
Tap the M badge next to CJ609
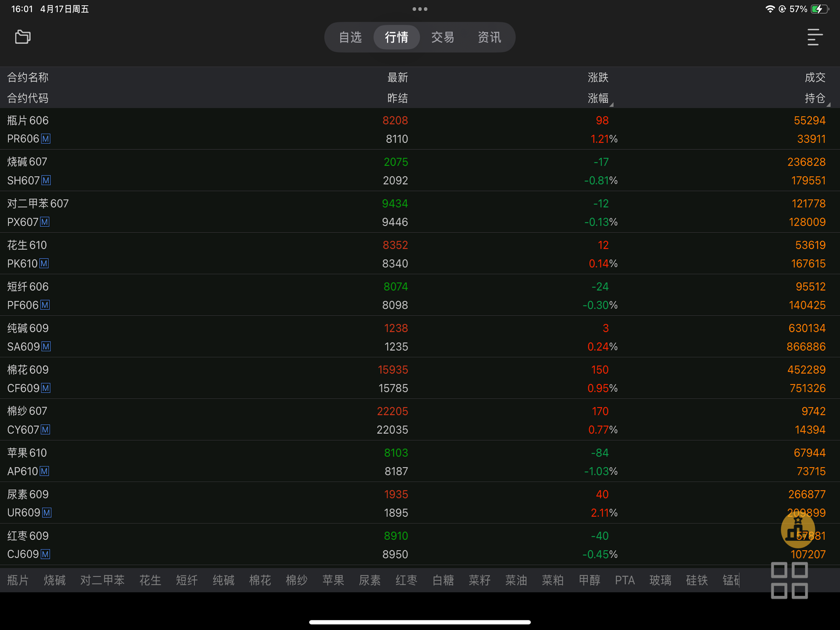tap(45, 554)
